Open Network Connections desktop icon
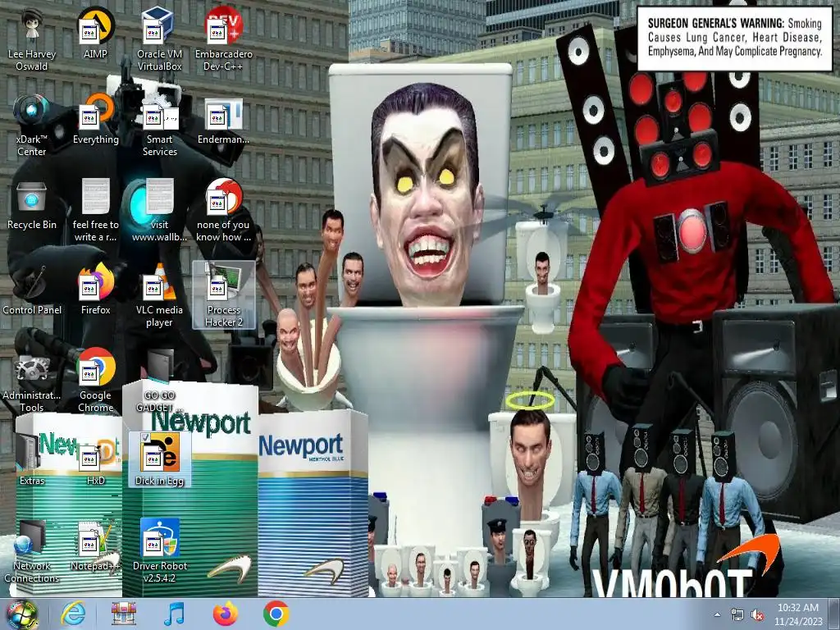This screenshot has height=630, width=840. [32, 550]
